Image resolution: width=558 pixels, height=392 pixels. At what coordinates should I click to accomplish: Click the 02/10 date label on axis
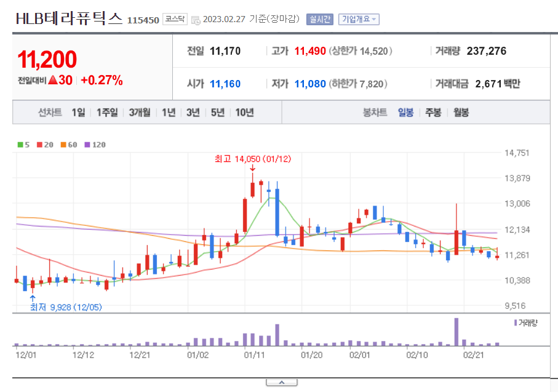(x=417, y=355)
